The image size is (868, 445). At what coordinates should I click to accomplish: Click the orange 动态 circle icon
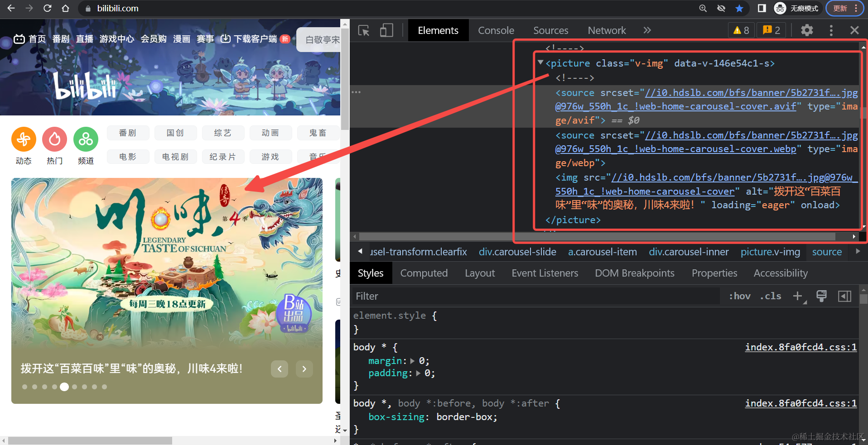point(24,139)
